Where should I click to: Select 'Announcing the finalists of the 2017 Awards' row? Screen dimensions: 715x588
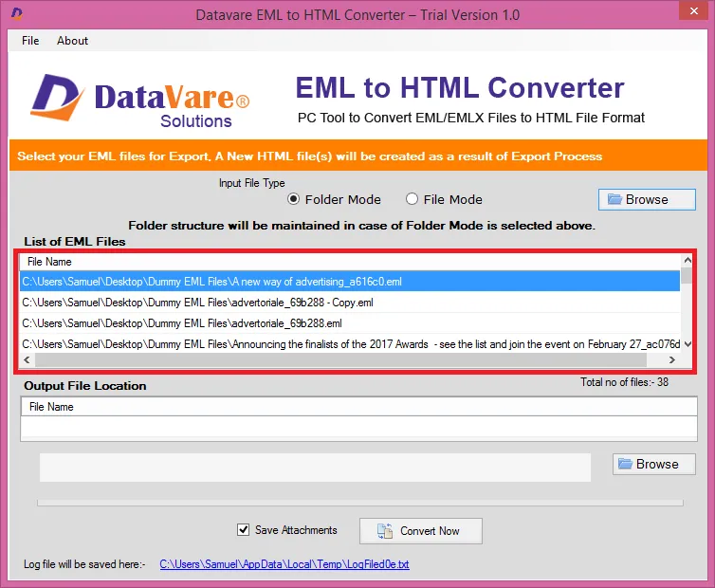click(349, 344)
